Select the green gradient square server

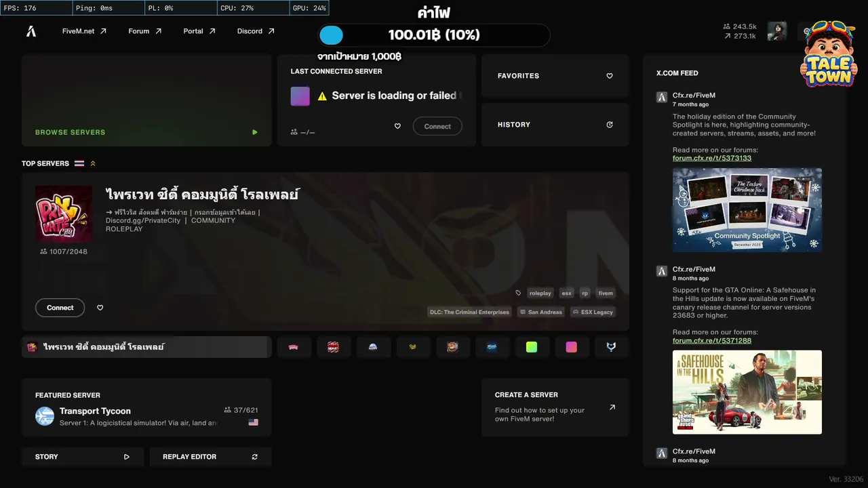click(x=532, y=347)
